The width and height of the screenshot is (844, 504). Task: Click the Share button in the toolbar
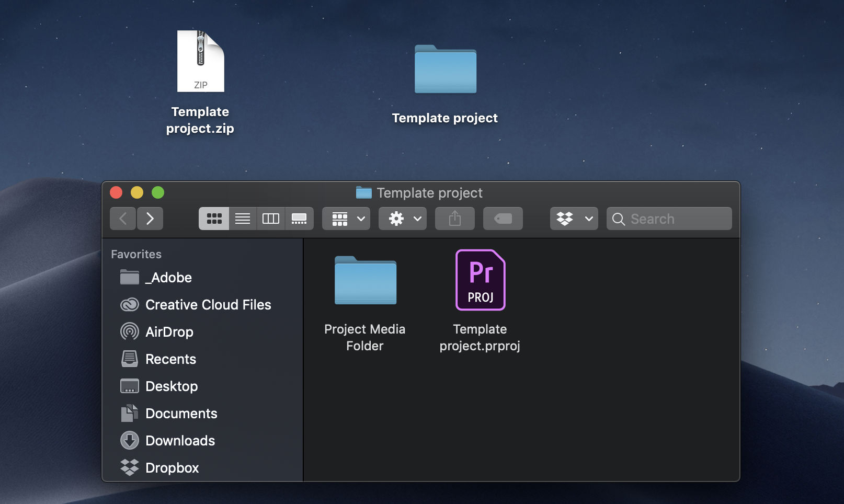tap(454, 219)
